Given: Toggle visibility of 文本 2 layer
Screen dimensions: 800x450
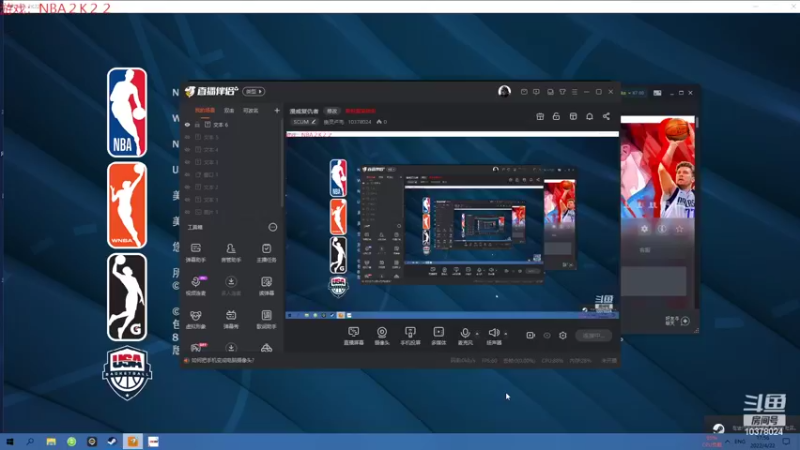Looking at the screenshot, I should [187, 187].
